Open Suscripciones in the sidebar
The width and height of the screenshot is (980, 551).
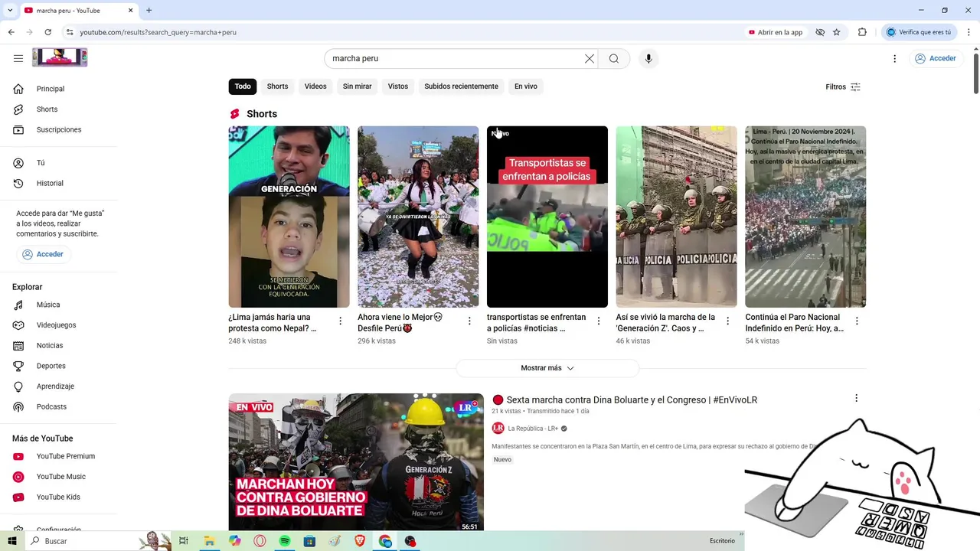click(x=60, y=129)
